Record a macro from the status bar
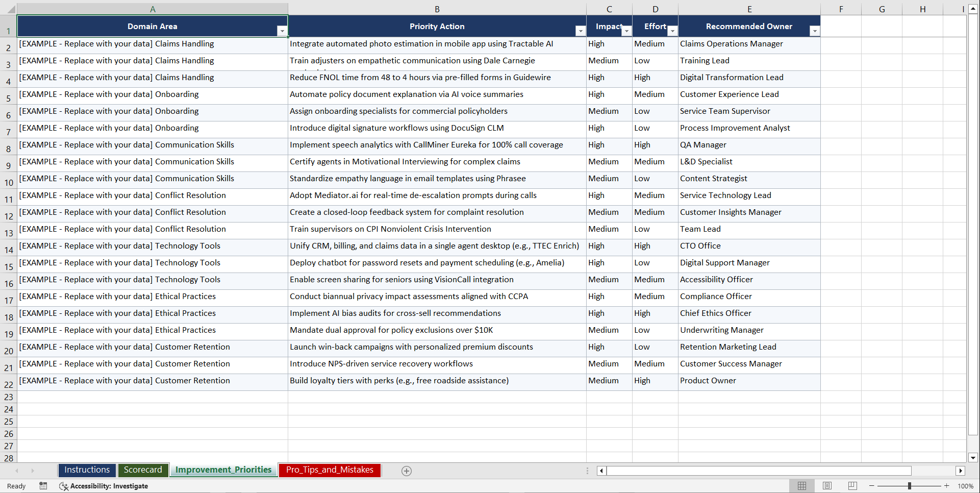The width and height of the screenshot is (980, 493). pos(43,486)
